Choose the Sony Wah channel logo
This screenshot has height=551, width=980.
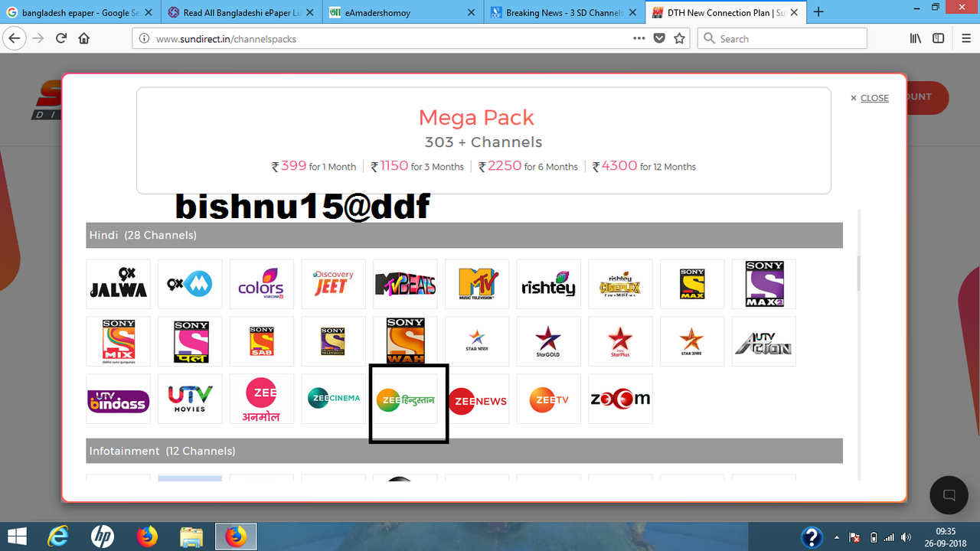[405, 341]
